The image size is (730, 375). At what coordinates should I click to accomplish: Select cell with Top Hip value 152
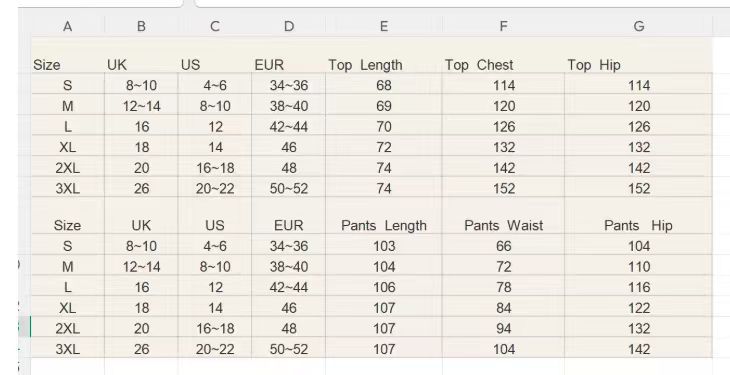click(x=639, y=188)
